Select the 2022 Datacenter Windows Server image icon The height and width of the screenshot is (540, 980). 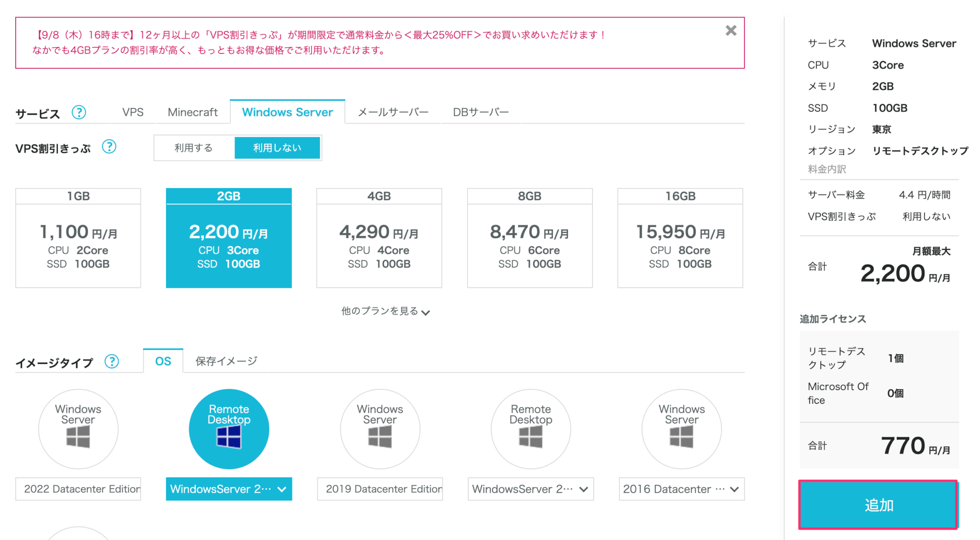click(x=78, y=429)
